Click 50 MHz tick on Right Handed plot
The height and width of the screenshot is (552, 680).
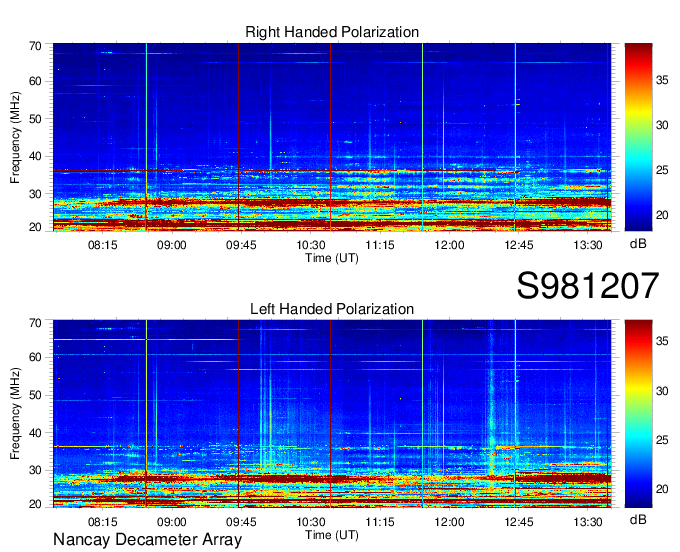(x=35, y=119)
